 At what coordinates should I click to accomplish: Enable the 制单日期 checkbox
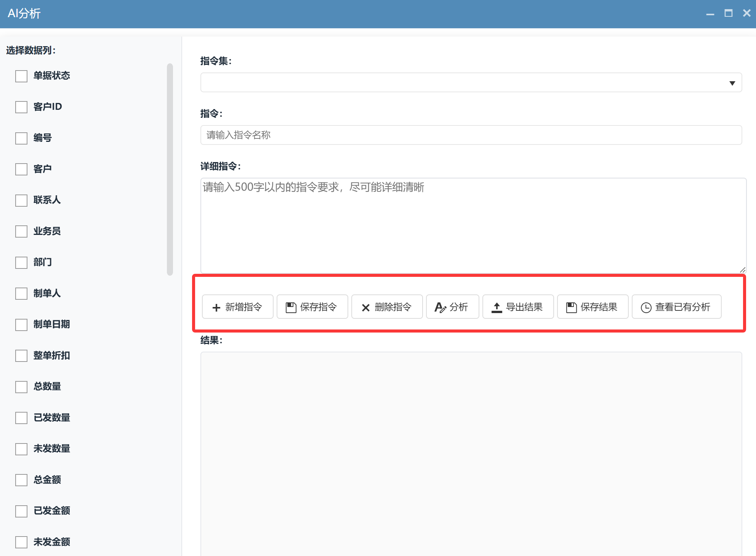(x=21, y=325)
